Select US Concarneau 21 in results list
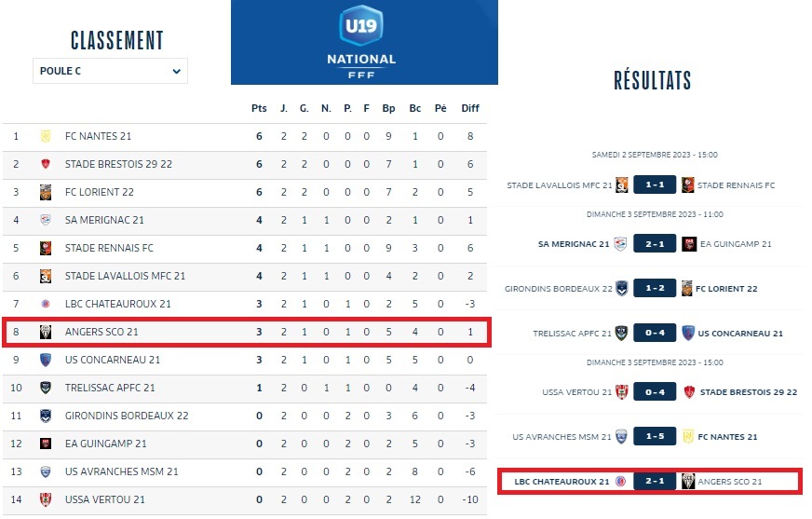This screenshot has height=519, width=812. click(740, 333)
